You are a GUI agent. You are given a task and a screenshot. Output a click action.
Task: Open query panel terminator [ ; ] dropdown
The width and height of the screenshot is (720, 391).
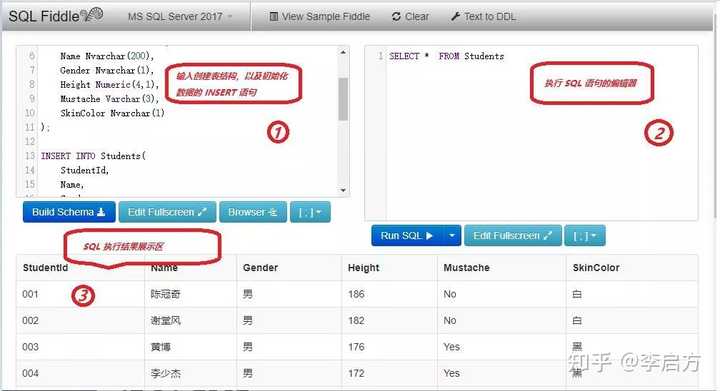tap(585, 235)
